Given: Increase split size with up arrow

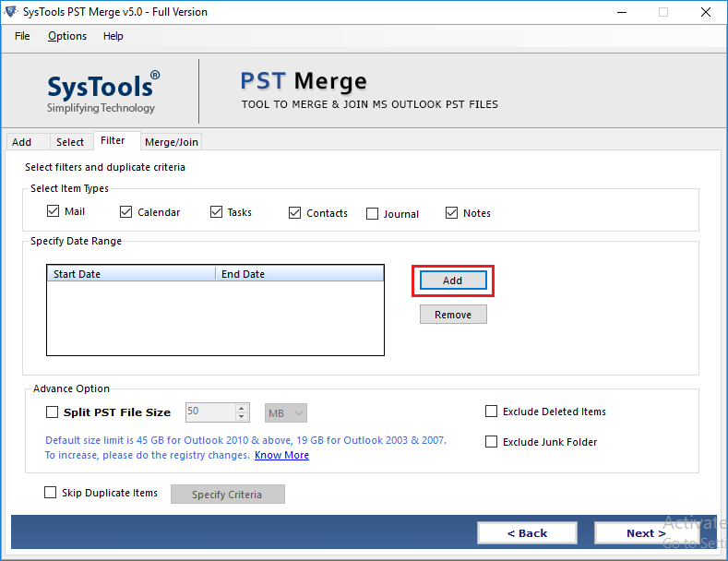Looking at the screenshot, I should [242, 408].
